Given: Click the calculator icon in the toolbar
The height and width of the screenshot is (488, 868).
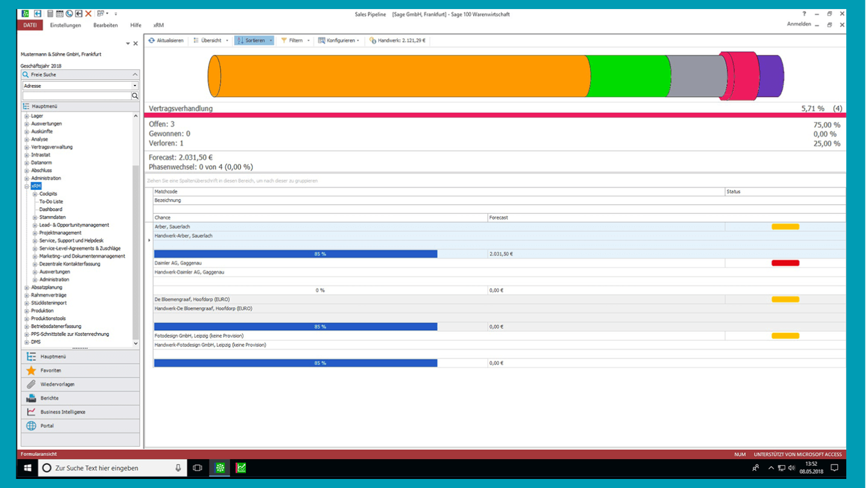Looking at the screenshot, I should [50, 13].
